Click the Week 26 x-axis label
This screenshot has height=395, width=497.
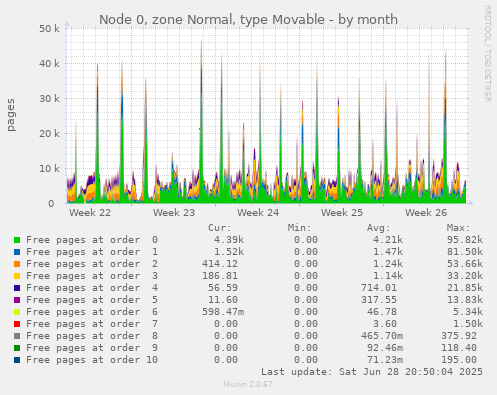click(x=426, y=213)
